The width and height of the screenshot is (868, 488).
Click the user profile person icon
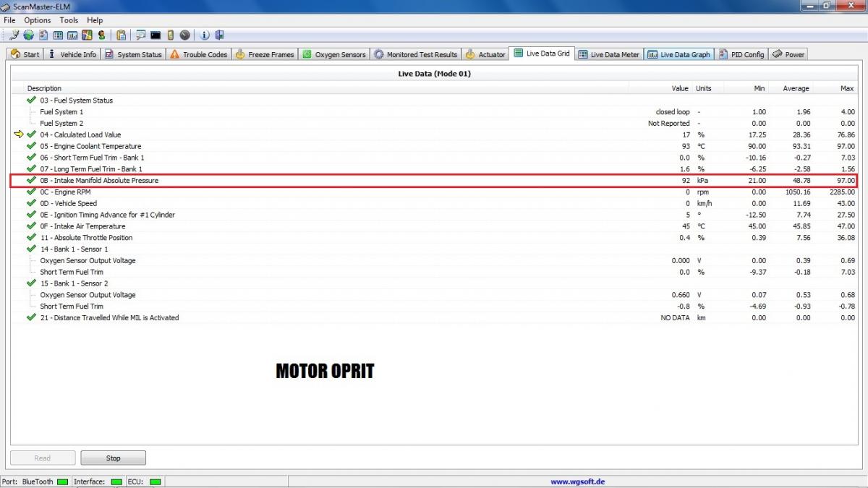pos(101,35)
